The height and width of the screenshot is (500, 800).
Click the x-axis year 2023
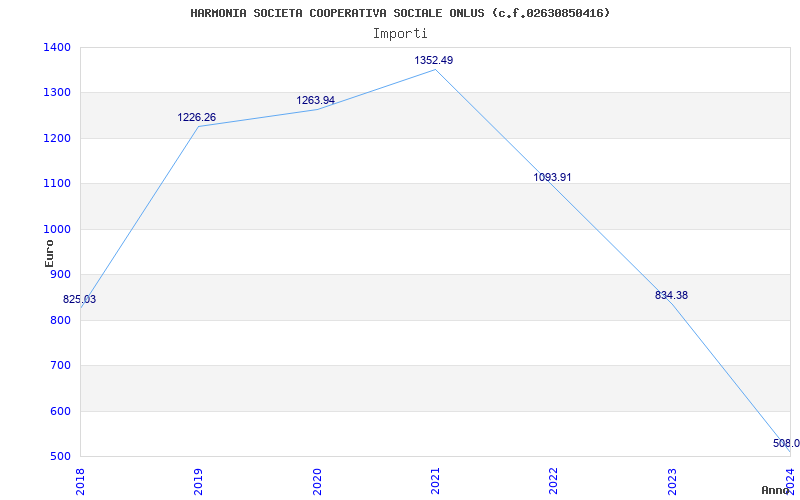(672, 482)
